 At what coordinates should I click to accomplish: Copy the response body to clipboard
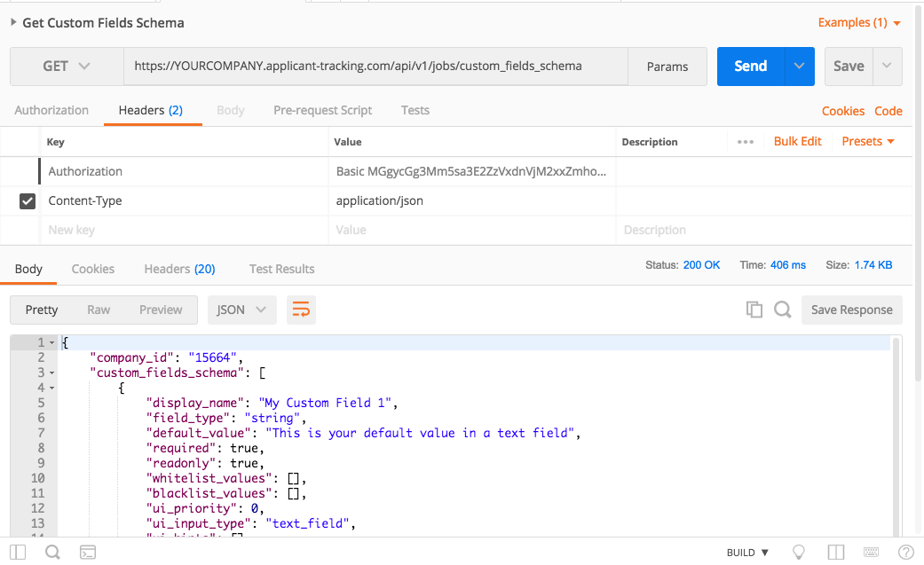pyautogui.click(x=754, y=310)
